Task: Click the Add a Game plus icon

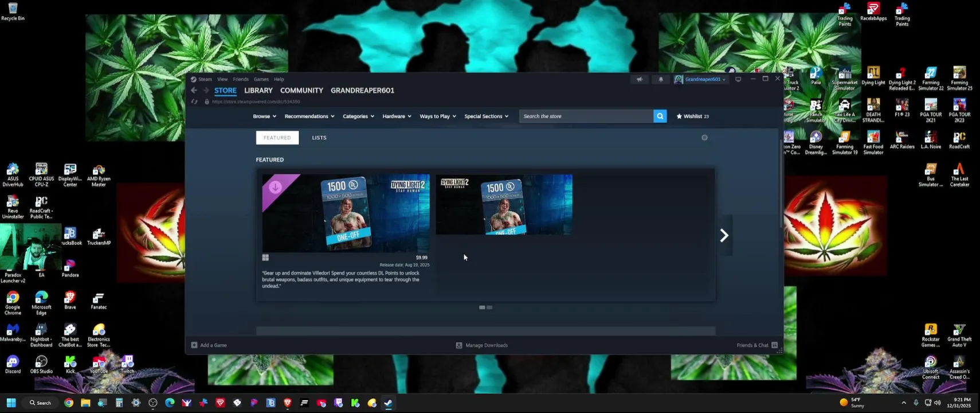Action: point(194,345)
